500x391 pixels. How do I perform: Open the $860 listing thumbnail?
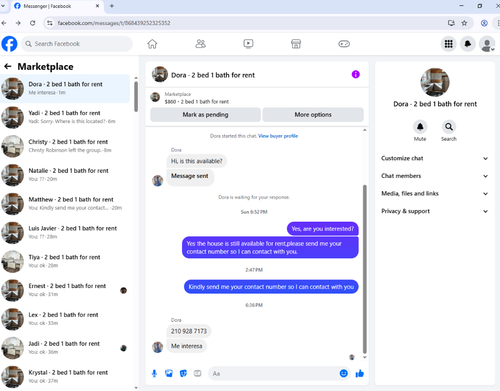(155, 97)
